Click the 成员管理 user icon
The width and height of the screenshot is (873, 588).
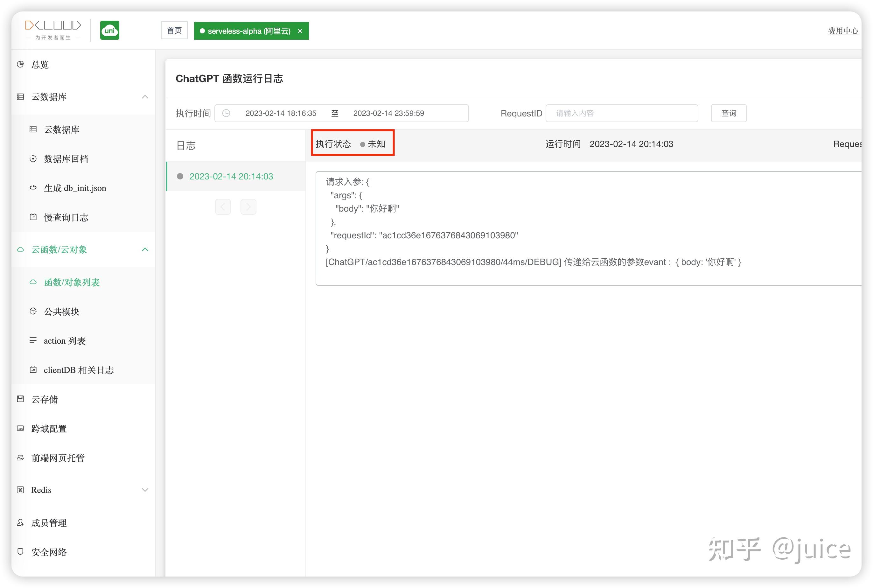click(21, 522)
